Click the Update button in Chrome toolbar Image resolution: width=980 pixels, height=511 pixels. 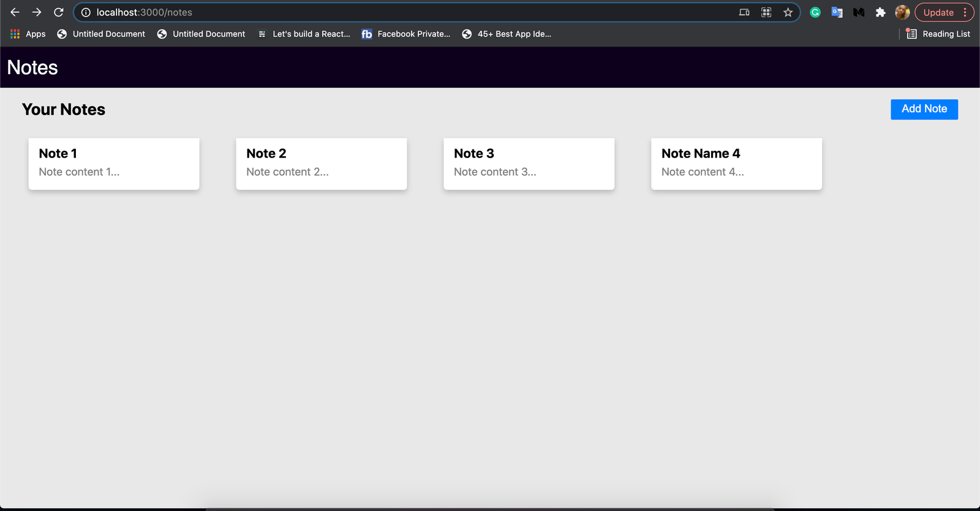click(x=938, y=12)
